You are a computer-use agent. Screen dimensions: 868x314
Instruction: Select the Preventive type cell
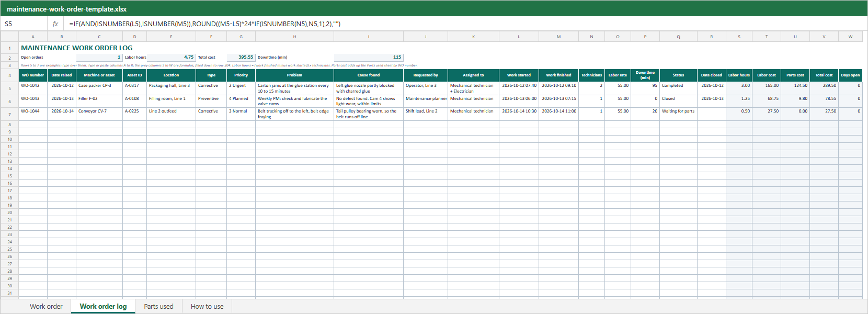(211, 102)
